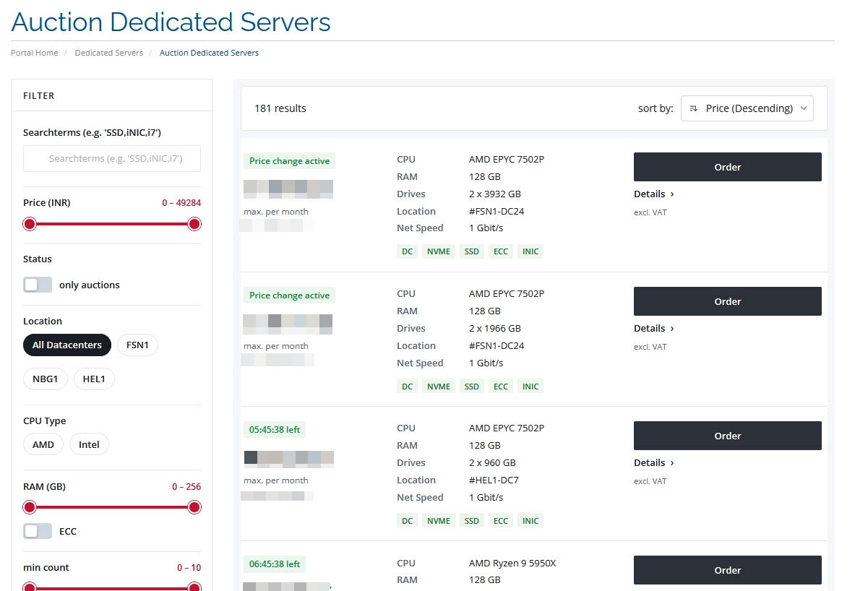Click the 05:45:38 left timer badge

275,429
